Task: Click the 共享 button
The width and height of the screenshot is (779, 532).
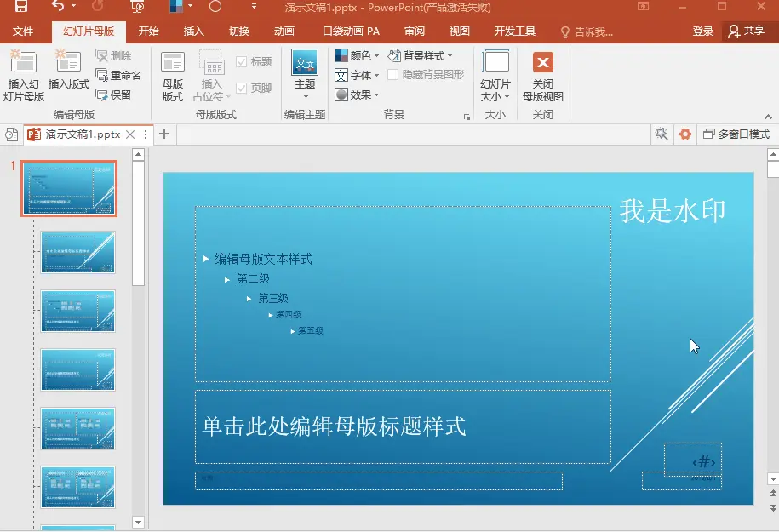Action: 749,31
